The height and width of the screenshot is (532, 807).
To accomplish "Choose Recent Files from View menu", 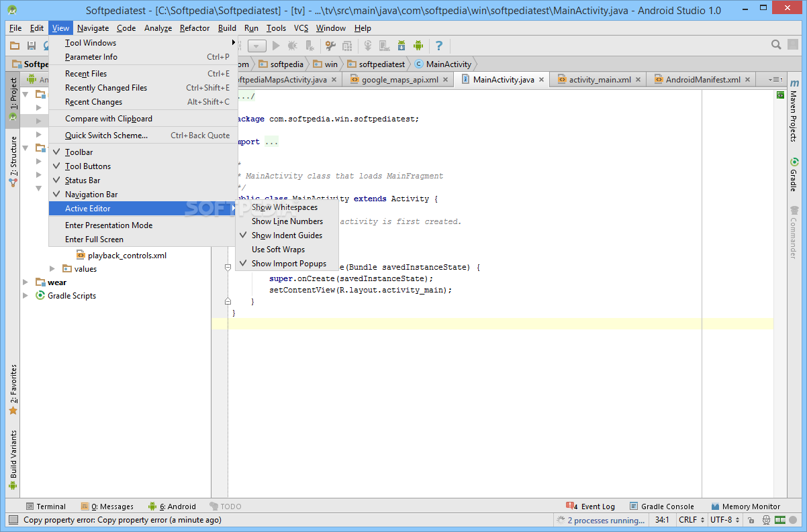I will [142, 74].
